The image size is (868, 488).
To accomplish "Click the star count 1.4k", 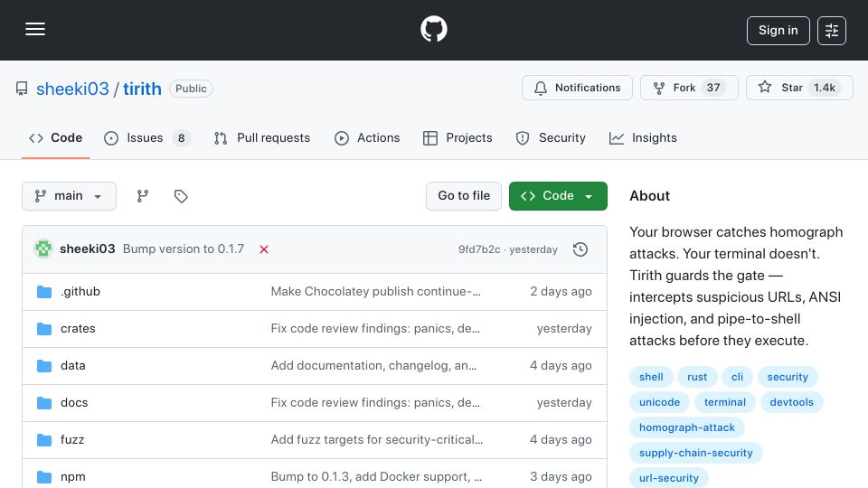I will click(x=825, y=88).
